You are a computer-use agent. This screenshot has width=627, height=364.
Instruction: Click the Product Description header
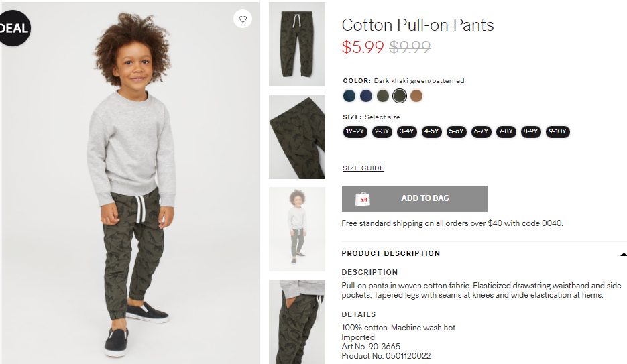pos(391,253)
